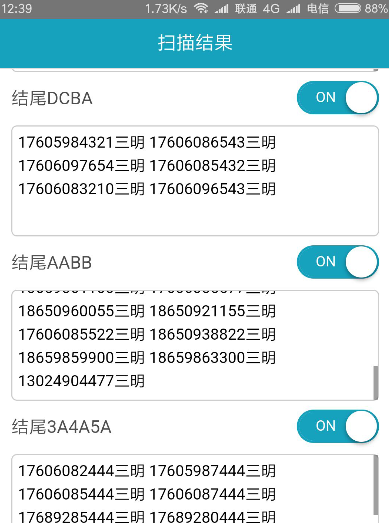This screenshot has width=389, height=523.
Task: Select number 18650960055三明 in AABB list
Action: pyautogui.click(x=81, y=311)
